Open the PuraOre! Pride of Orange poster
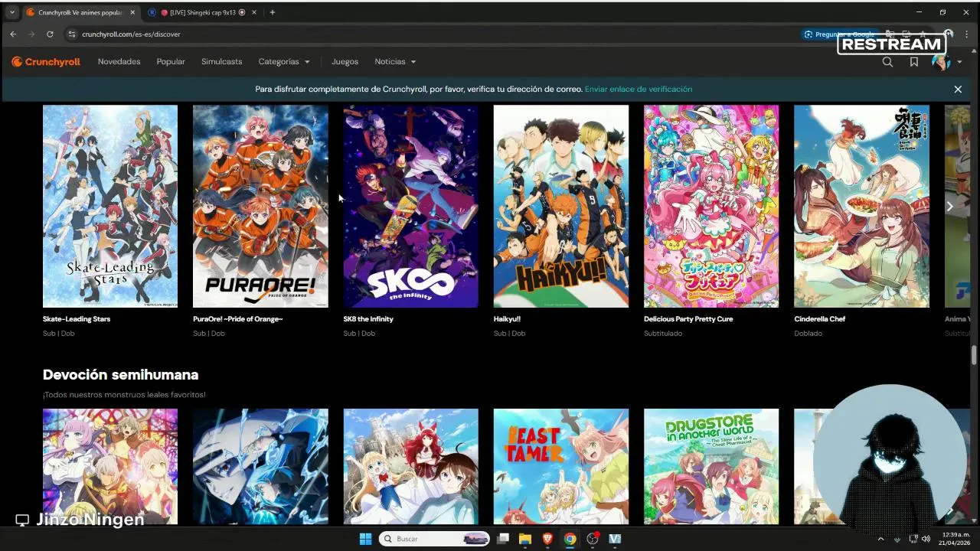 [260, 206]
